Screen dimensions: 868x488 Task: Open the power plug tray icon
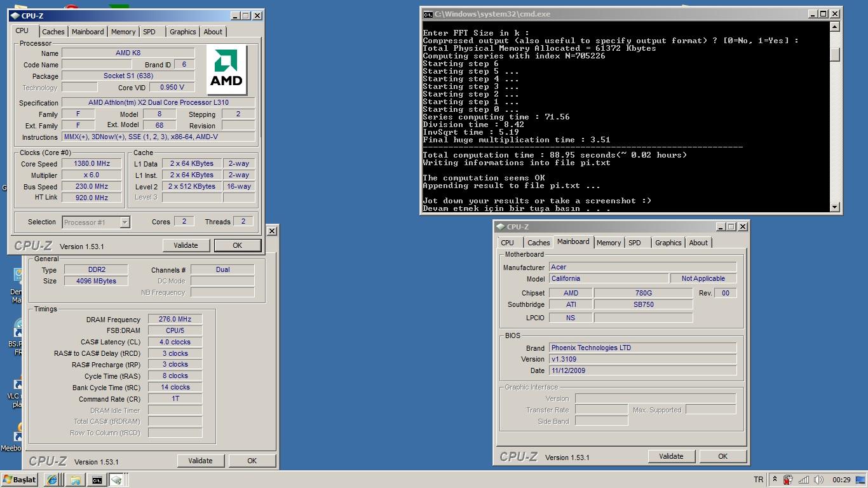click(788, 480)
